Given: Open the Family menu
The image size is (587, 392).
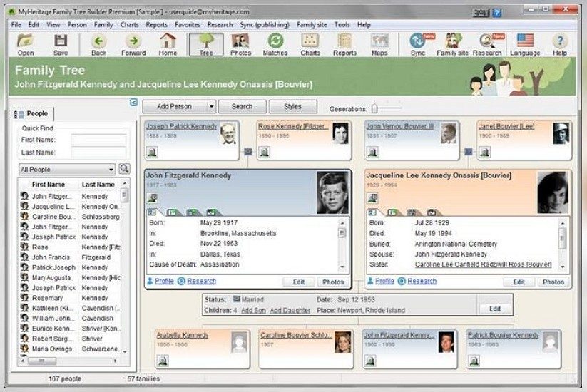Looking at the screenshot, I should coord(103,25).
